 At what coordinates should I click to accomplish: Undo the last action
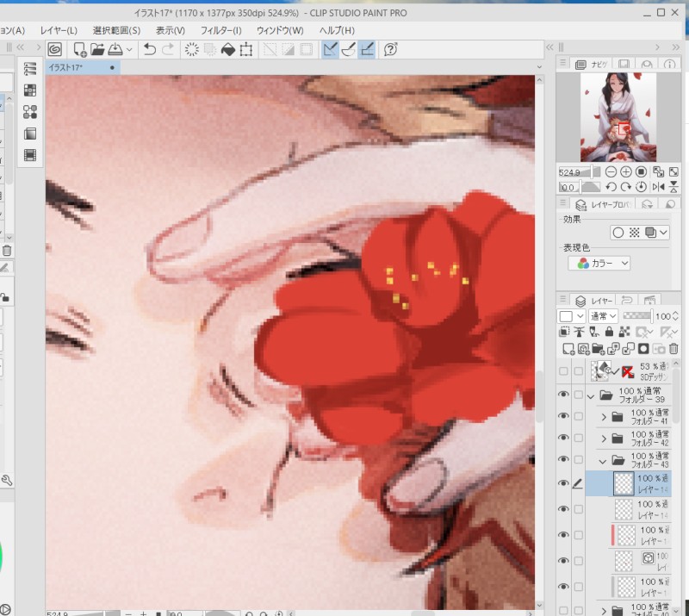tap(149, 49)
